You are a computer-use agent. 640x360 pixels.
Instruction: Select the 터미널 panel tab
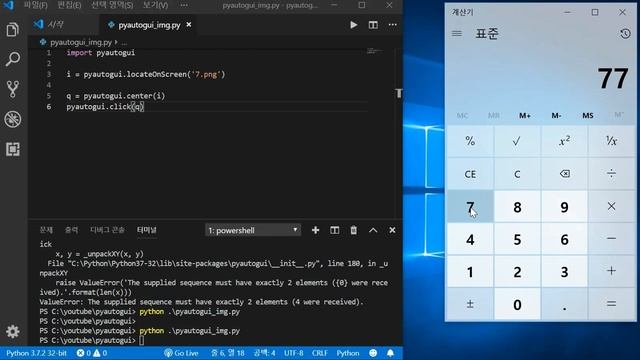[x=147, y=230]
